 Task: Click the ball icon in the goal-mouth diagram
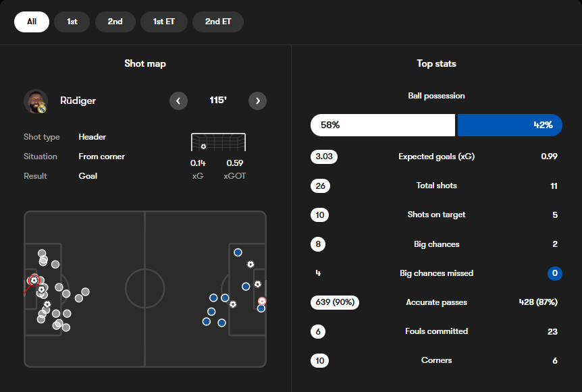[203, 146]
